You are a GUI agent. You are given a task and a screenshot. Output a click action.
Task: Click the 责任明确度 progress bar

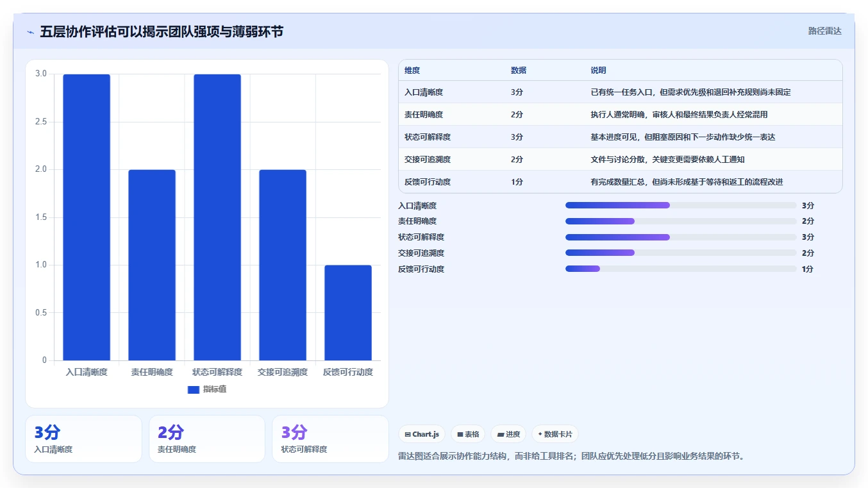pyautogui.click(x=681, y=221)
